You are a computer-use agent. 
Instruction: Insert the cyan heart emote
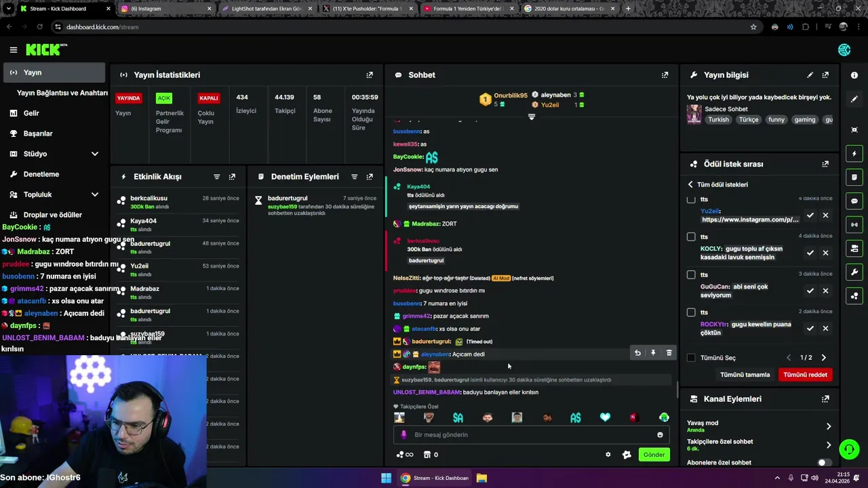(605, 418)
